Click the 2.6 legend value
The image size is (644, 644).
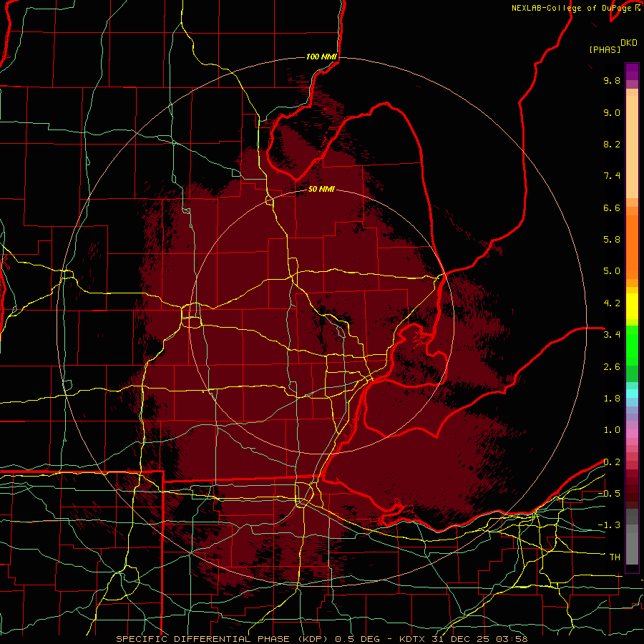tap(612, 367)
